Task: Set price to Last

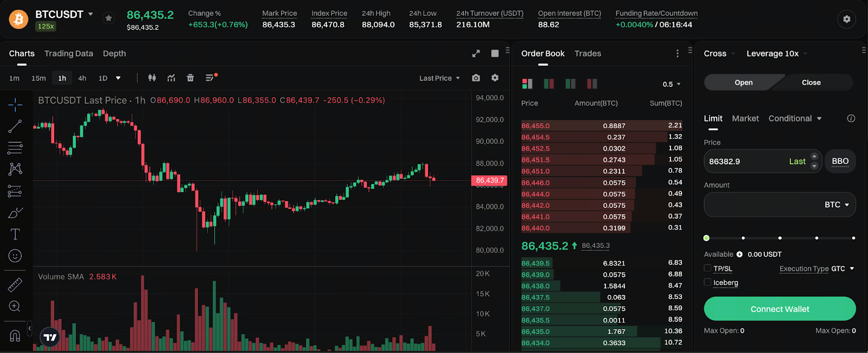Action: point(797,161)
